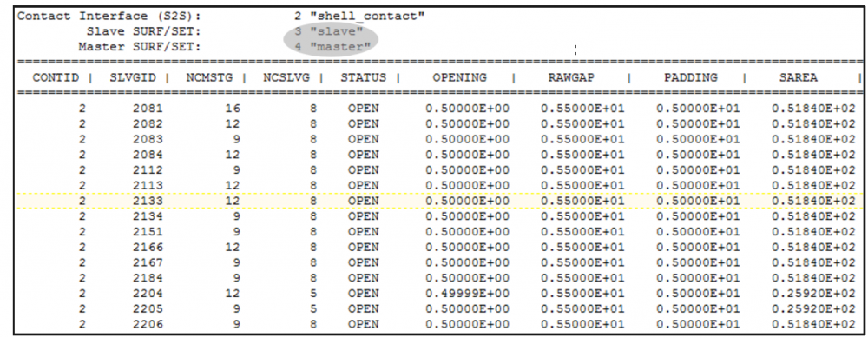This screenshot has height=338, width=868.
Task: Click CONTID value in row 2151
Action: tap(82, 232)
